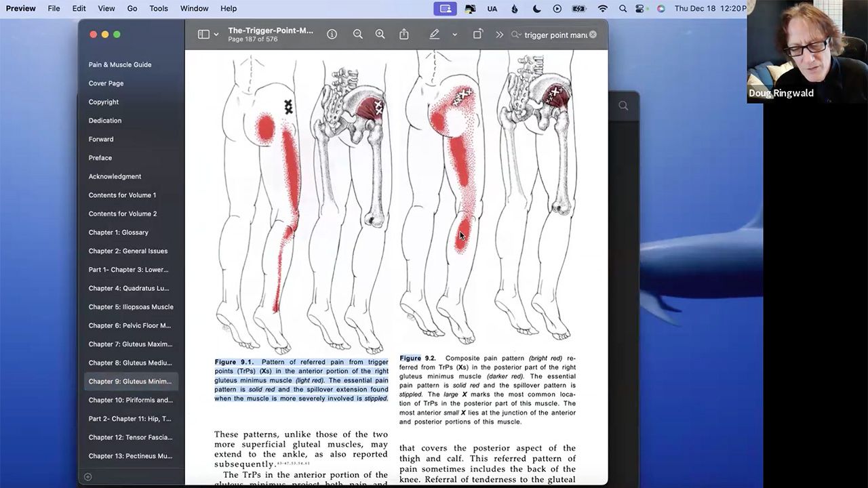868x488 pixels.
Task: Click the document title The-Trigger-Point-M...
Action: tap(271, 30)
